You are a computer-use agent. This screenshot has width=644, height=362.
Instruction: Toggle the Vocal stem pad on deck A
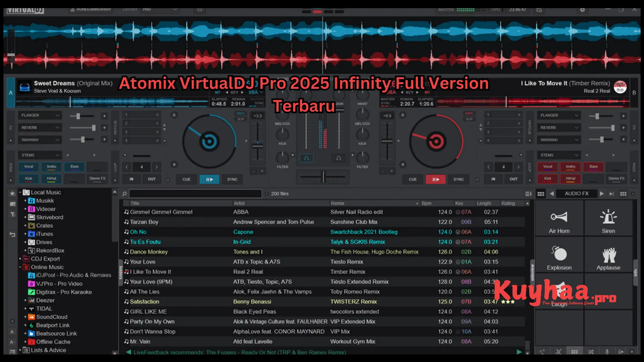point(29,167)
